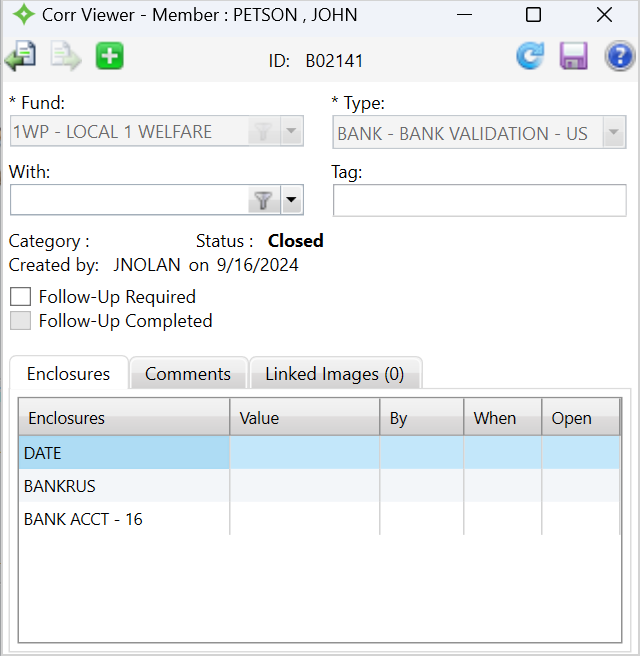Save using the purple floppy disk icon
Image resolution: width=640 pixels, height=656 pixels.
click(x=574, y=56)
